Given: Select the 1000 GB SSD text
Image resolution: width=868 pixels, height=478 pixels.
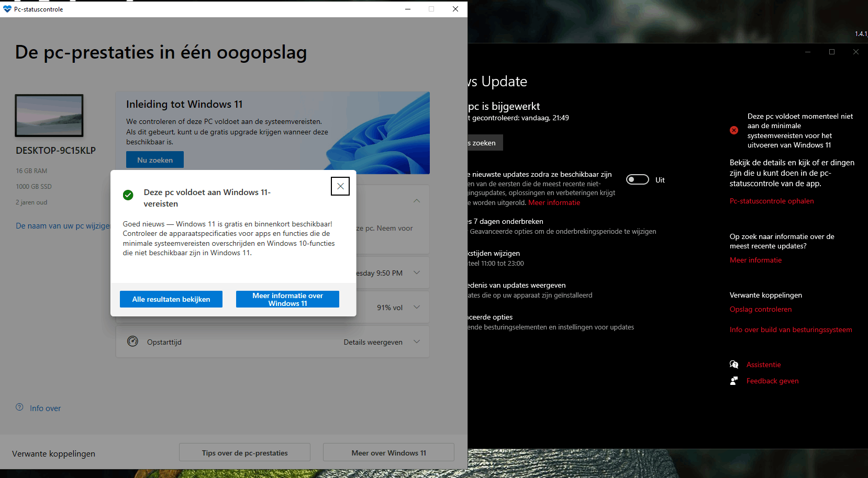Looking at the screenshot, I should (x=34, y=187).
